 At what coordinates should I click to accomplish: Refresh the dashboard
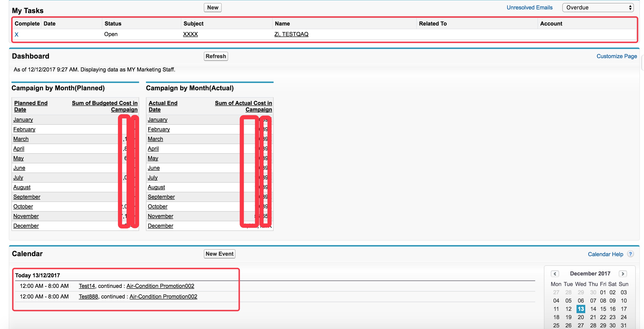(216, 56)
